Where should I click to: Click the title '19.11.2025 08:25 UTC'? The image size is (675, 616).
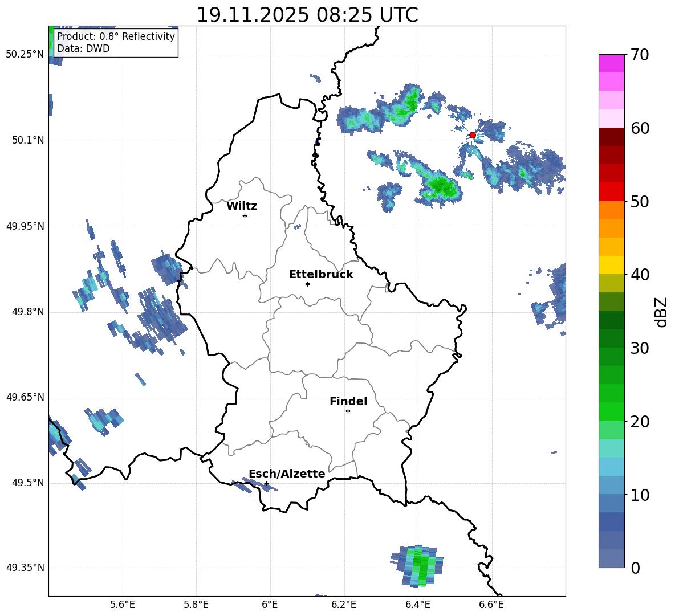(307, 15)
